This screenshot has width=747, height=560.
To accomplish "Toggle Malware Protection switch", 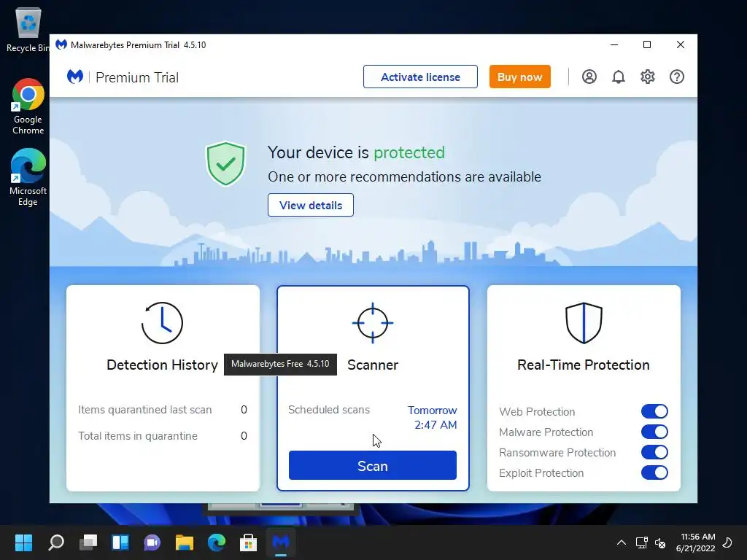I will coord(654,432).
